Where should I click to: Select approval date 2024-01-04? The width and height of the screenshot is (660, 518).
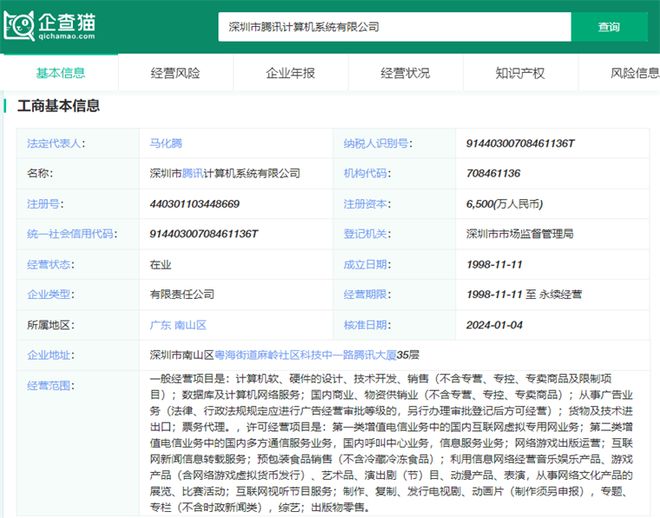point(494,325)
